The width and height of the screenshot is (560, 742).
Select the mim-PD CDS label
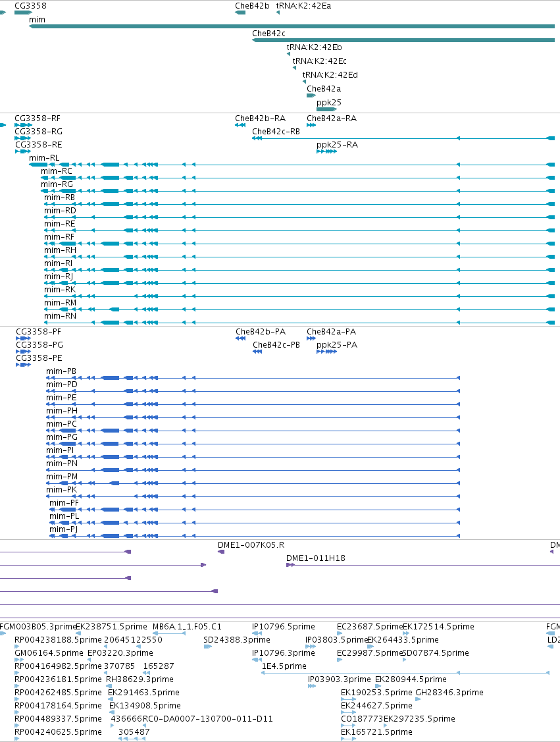coord(61,384)
